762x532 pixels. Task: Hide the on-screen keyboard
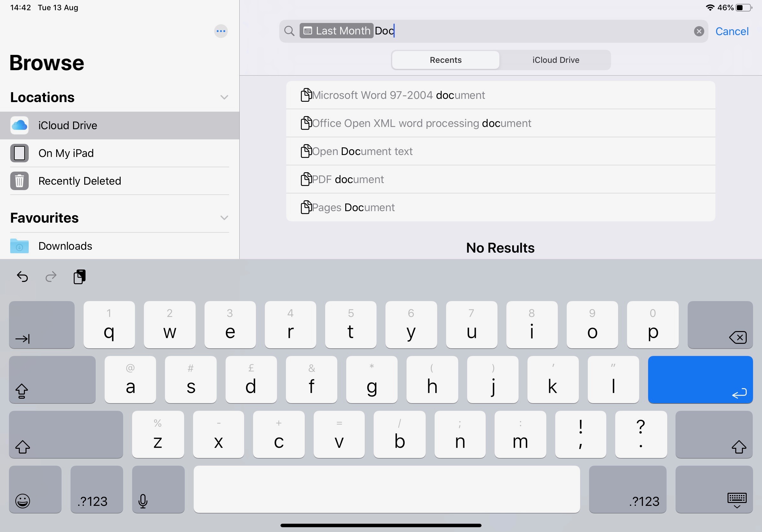click(x=714, y=490)
